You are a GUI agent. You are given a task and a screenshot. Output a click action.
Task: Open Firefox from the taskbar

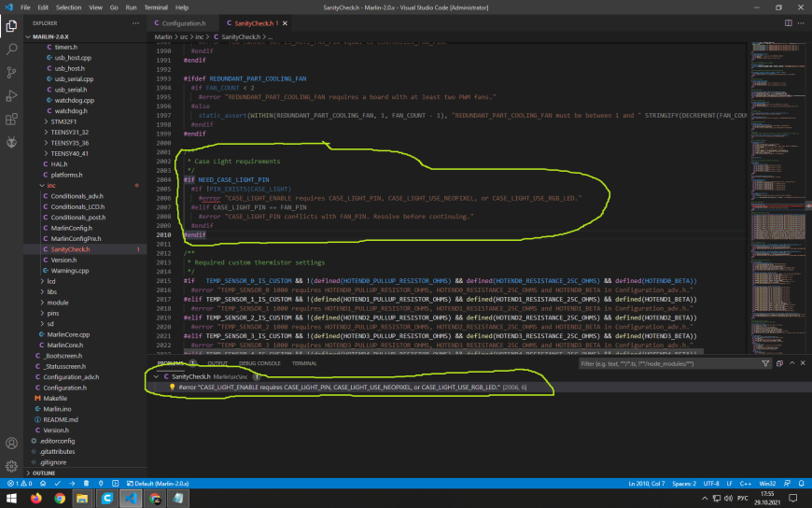click(x=35, y=498)
